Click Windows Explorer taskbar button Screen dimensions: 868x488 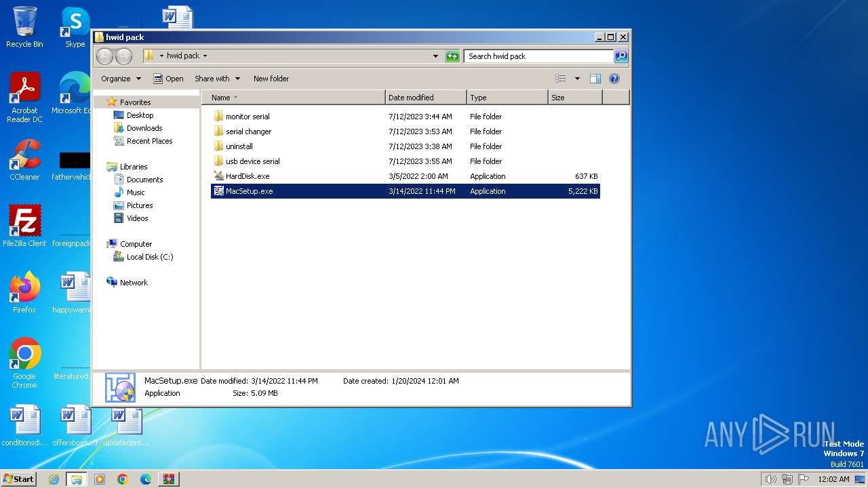tap(76, 479)
